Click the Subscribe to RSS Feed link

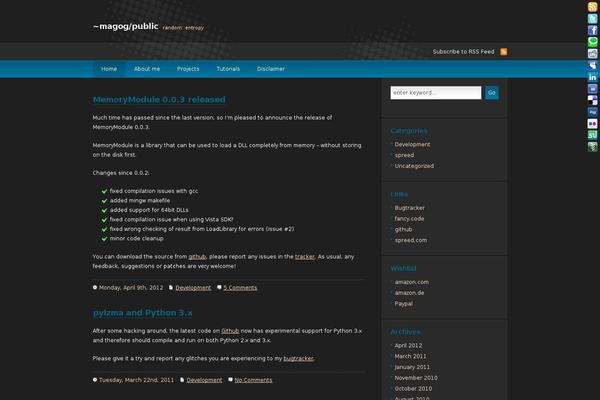463,52
